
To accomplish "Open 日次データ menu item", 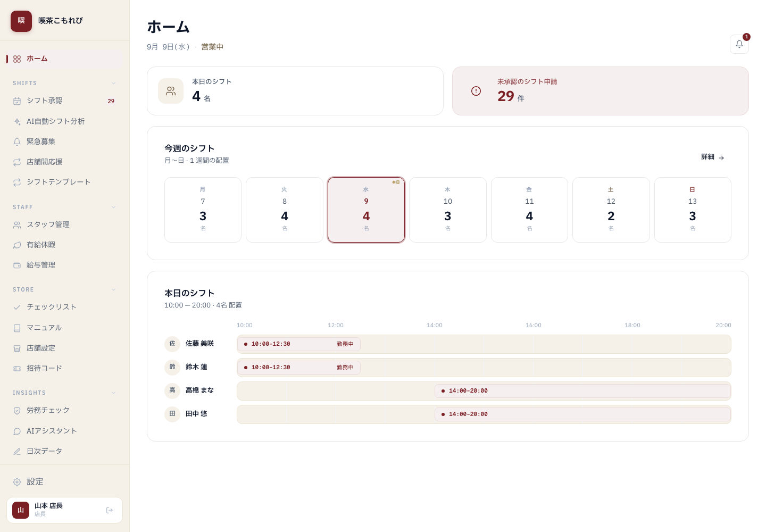I will click(64, 451).
